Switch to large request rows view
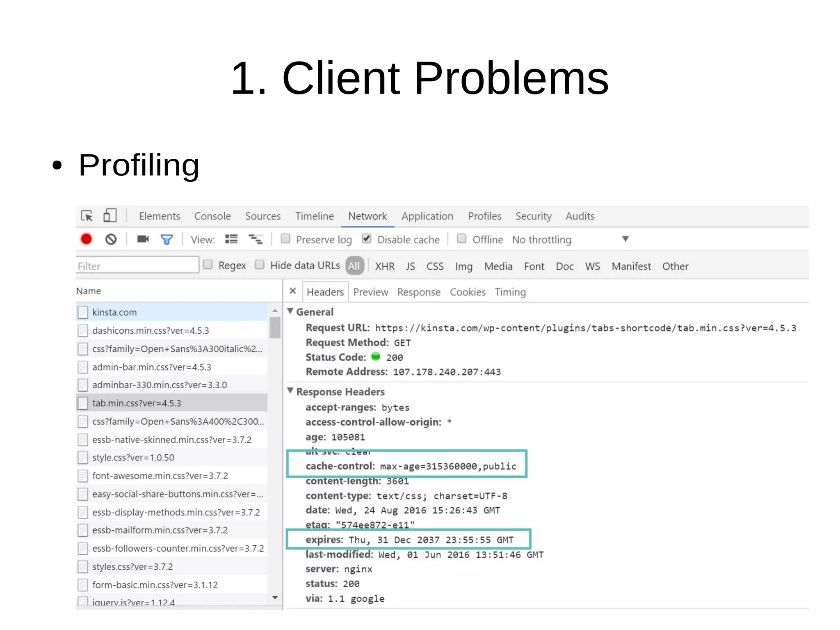 coord(231,239)
